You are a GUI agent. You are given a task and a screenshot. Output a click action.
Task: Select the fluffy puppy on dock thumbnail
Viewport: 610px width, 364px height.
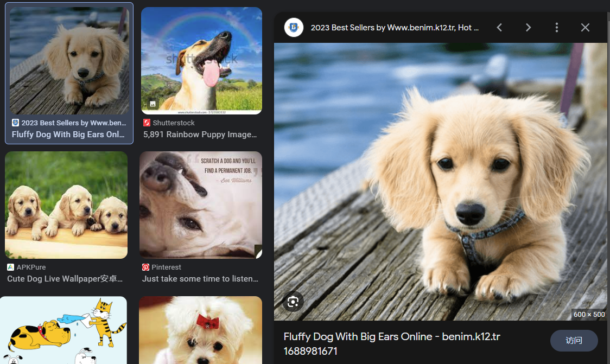69,61
